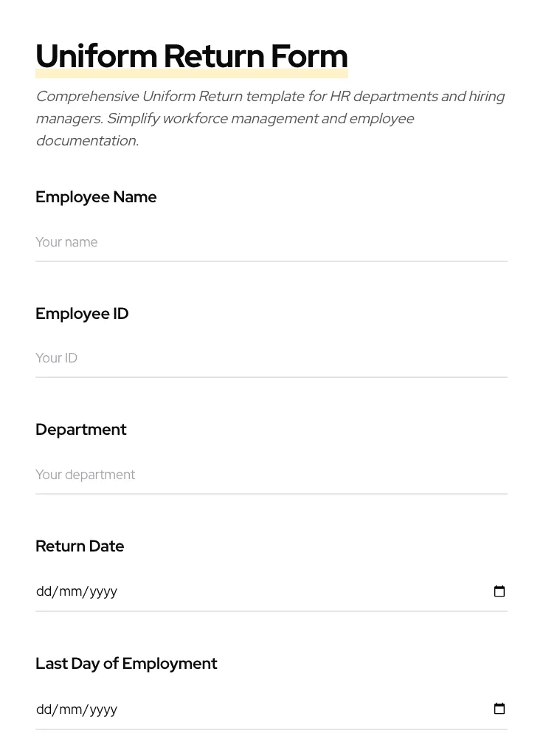Click the 'Your department' input box
Image resolution: width=543 pixels, height=756 pixels.
pos(271,475)
